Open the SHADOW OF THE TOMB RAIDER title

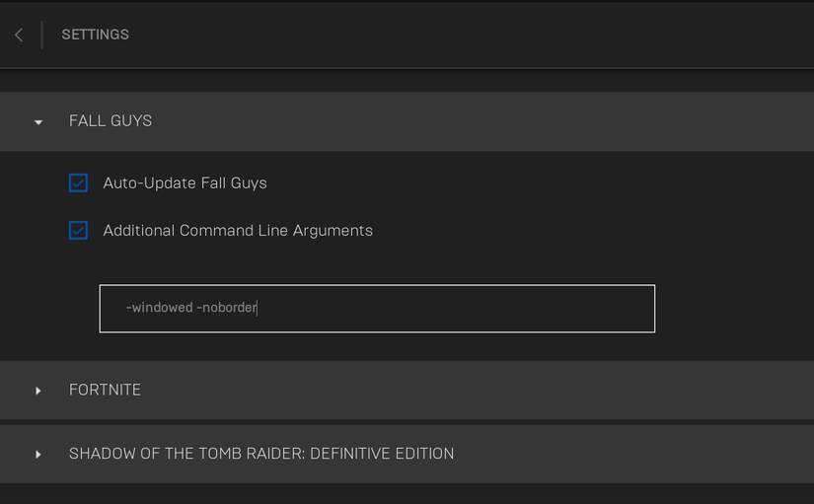(261, 454)
